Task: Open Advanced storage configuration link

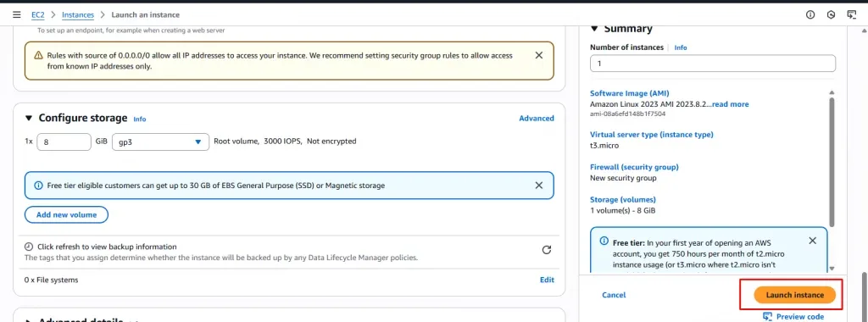Action: click(x=537, y=119)
